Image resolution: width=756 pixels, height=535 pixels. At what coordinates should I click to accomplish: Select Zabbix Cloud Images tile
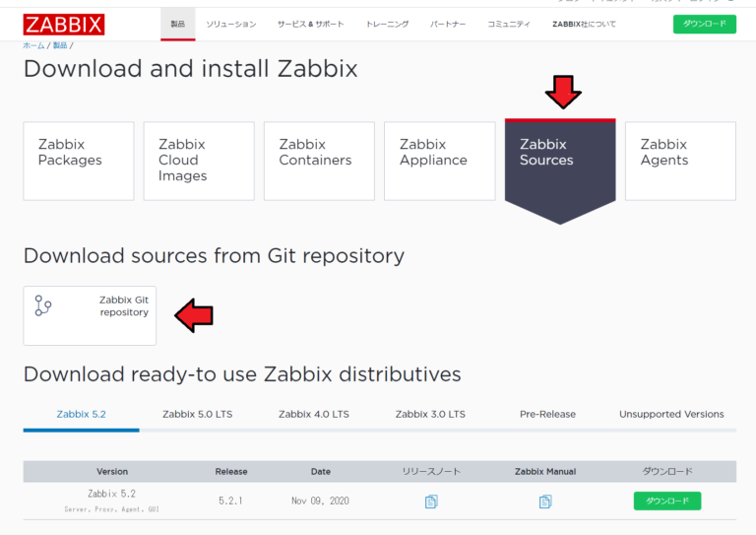(x=199, y=161)
